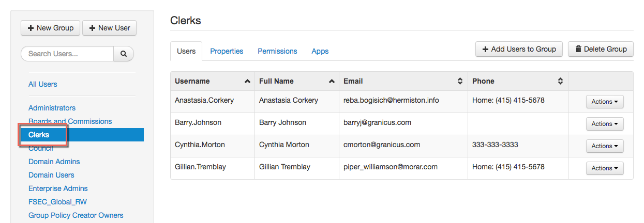Screen dimensions: 644x223
Task: Sort by Full Name column arrow
Action: click(332, 82)
